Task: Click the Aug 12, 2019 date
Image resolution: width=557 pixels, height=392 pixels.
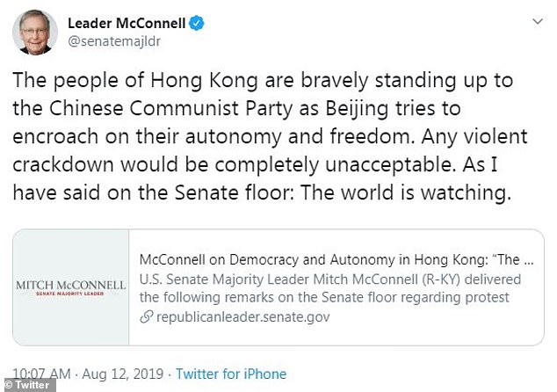Action: [x=119, y=374]
